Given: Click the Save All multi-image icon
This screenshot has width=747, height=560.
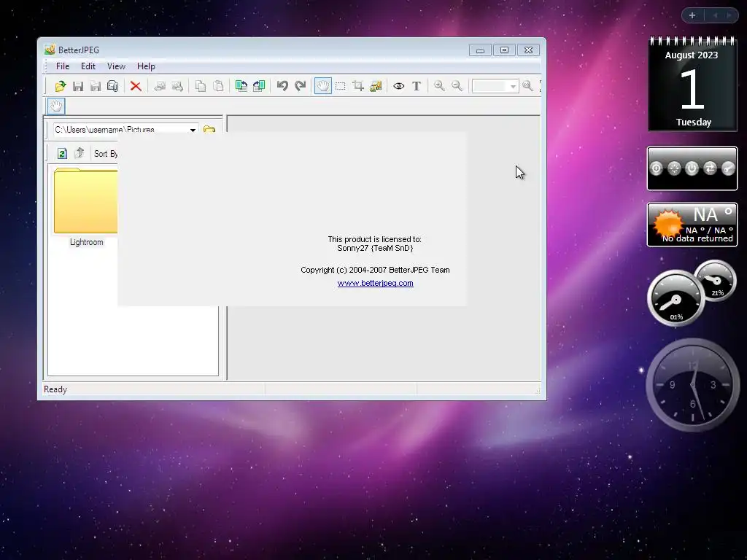Looking at the screenshot, I should 113,86.
